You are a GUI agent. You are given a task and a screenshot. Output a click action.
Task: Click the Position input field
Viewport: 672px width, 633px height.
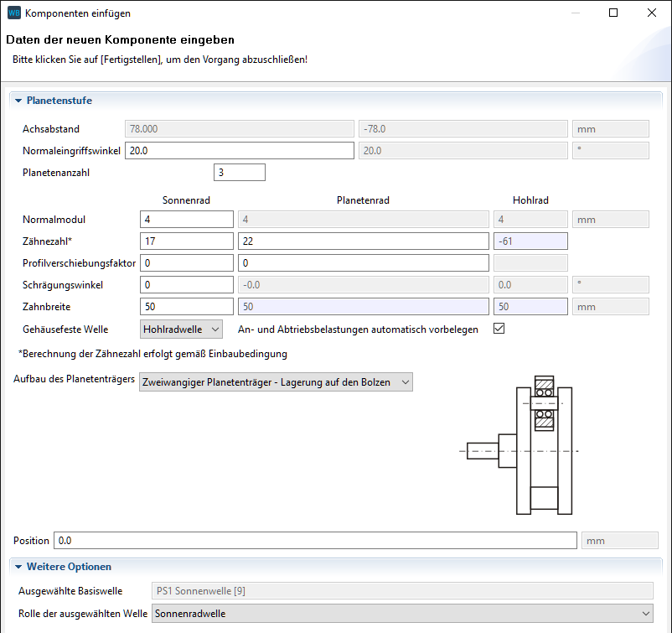(x=315, y=541)
